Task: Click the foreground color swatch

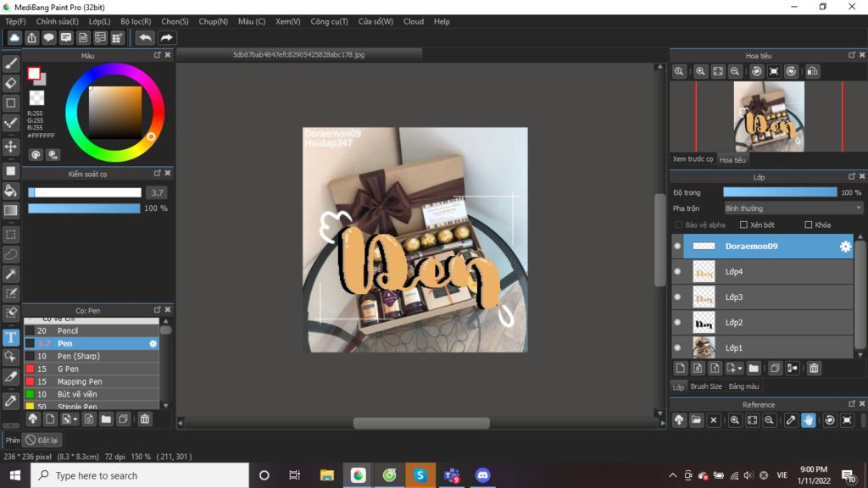Action: tap(34, 73)
